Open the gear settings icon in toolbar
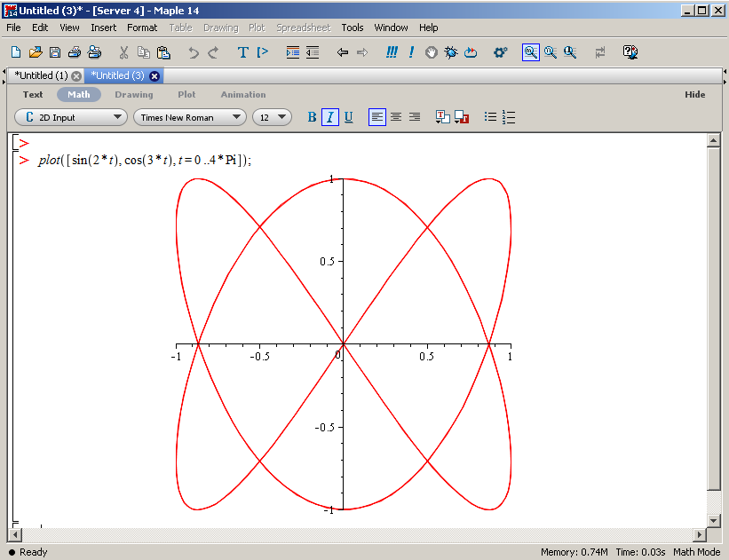Image resolution: width=729 pixels, height=560 pixels. (500, 52)
